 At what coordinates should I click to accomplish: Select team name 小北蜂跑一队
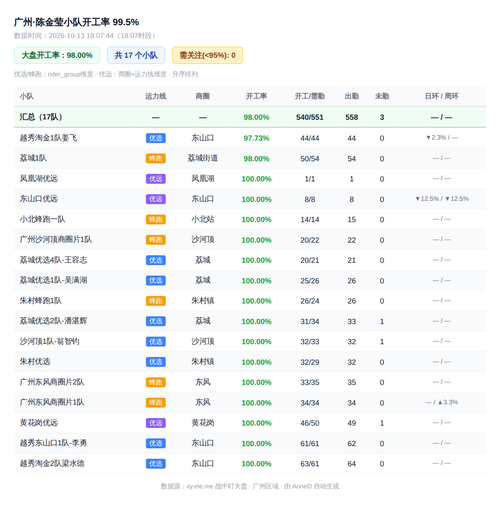tap(42, 219)
